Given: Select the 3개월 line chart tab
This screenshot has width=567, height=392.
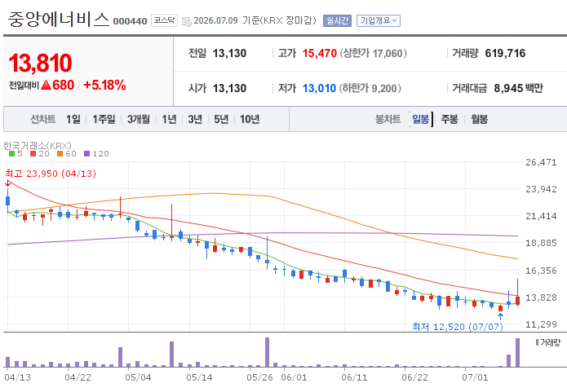Looking at the screenshot, I should click(139, 119).
